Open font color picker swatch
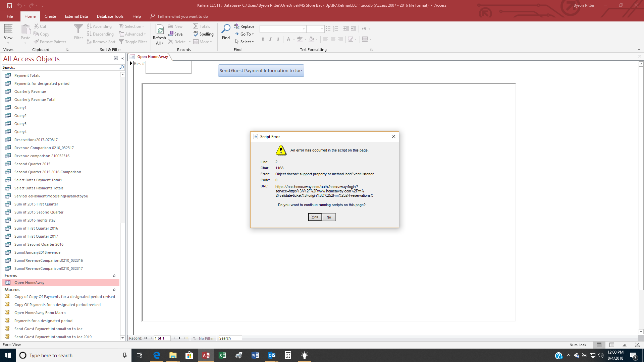This screenshot has height=362, width=644. [288, 39]
